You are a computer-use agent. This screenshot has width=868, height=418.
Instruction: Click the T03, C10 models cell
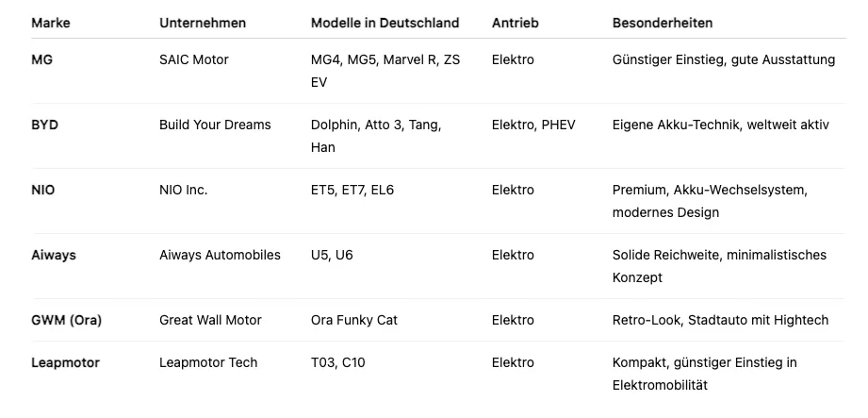pos(336,362)
